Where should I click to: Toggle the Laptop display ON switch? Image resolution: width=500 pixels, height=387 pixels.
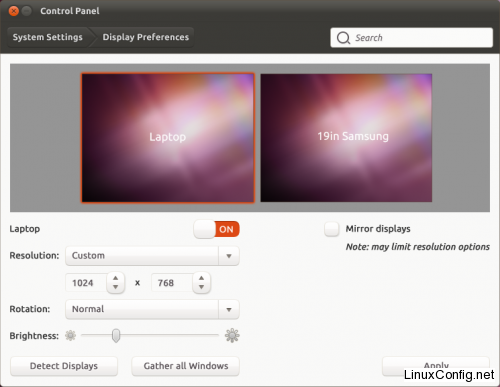216,229
